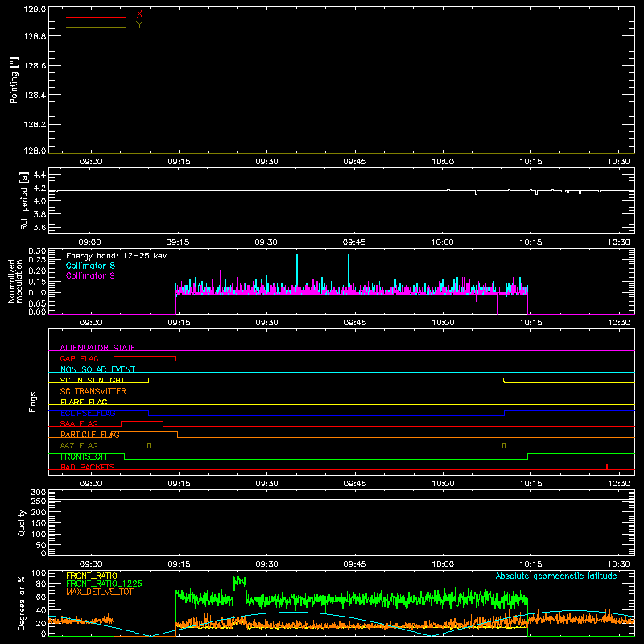Screen dimensions: 644x644
Task: Click the 3.8 tick on Roll period axis
Action: tap(39, 214)
